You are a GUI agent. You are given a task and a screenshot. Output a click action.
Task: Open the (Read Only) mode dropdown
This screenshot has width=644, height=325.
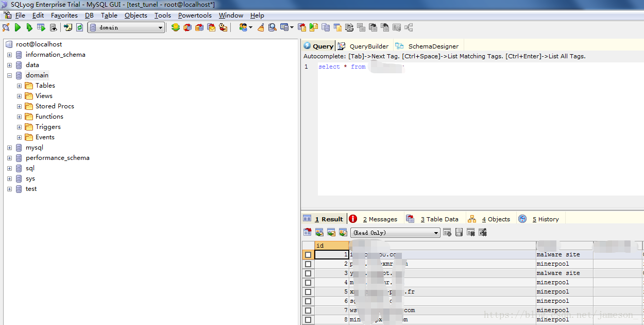[395, 233]
